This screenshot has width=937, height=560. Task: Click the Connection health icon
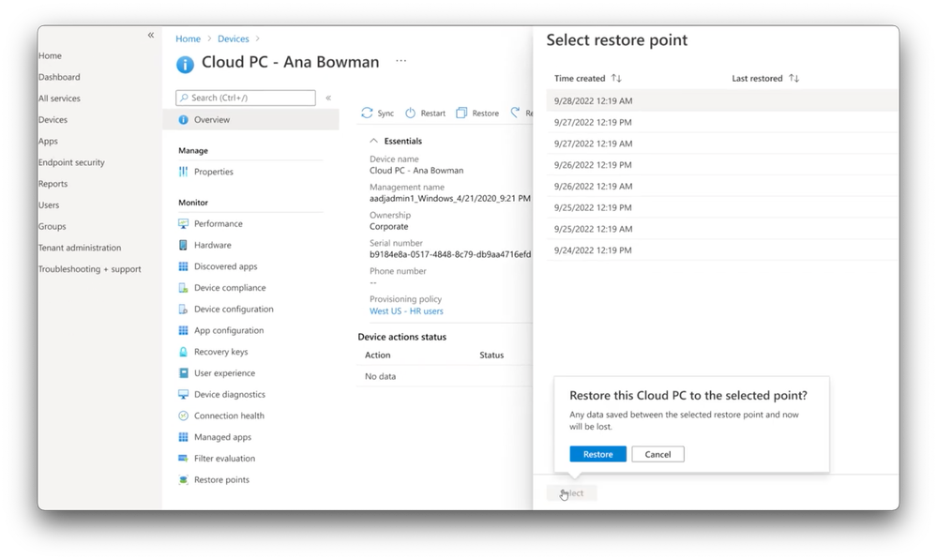coord(184,416)
